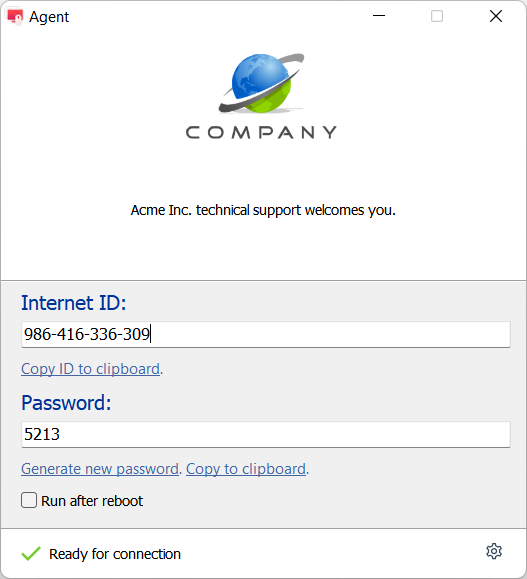Click the Ready for connection status text
This screenshot has width=527, height=579.
115,554
